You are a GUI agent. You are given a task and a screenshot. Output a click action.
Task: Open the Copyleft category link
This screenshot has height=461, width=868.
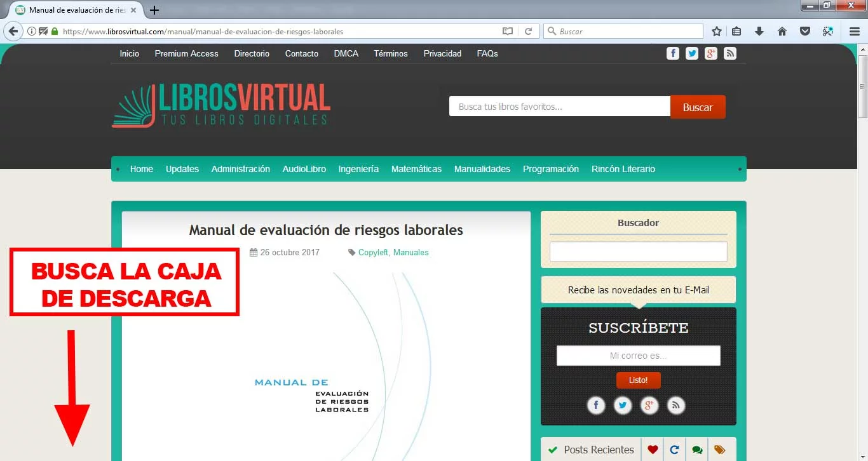coord(373,252)
